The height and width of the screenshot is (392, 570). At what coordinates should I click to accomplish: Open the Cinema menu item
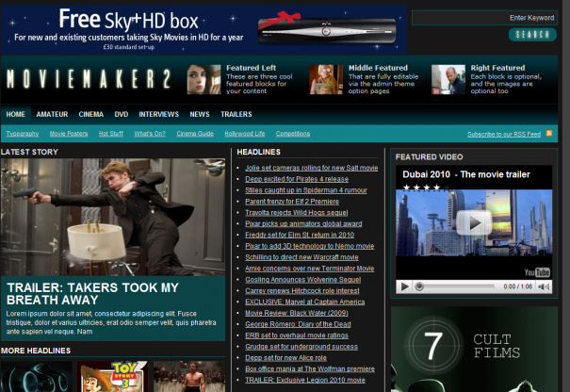click(x=90, y=114)
